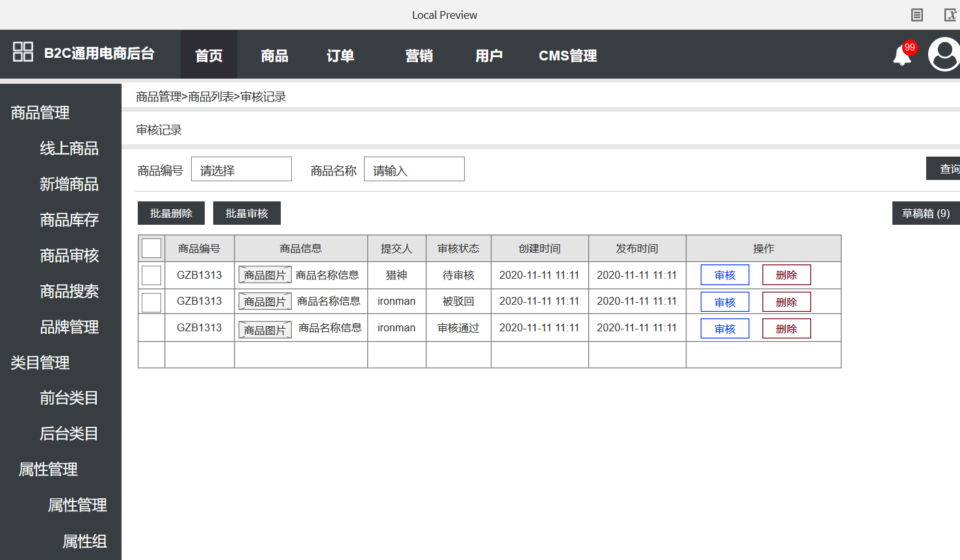Open nested 属性管理 child item, second one in sidebar
Screen dimensions: 960x560
(77, 505)
